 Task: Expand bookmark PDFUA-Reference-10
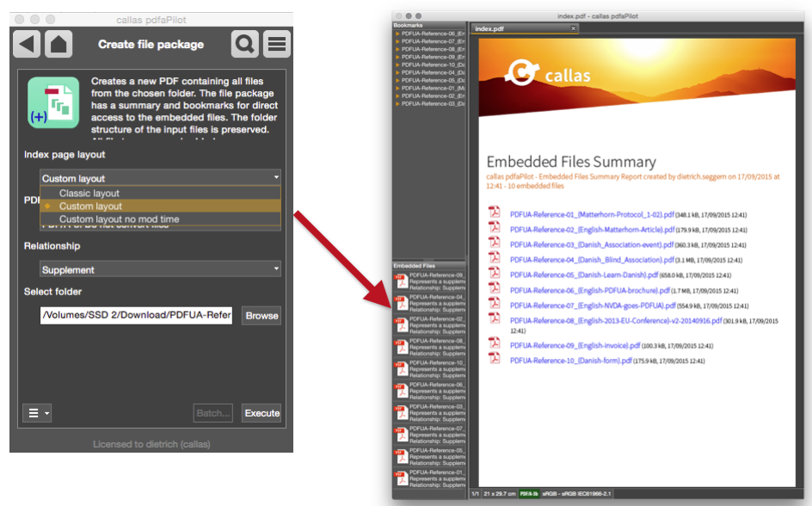[x=397, y=65]
